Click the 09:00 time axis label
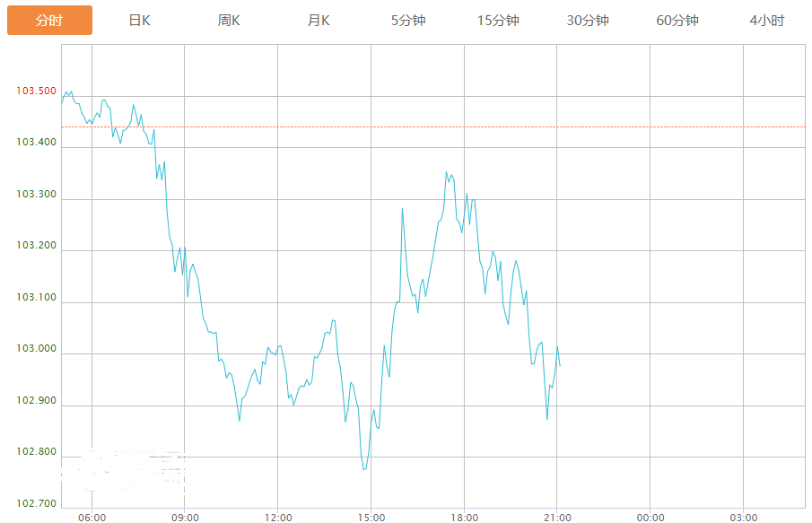The width and height of the screenshot is (812, 523). click(x=185, y=517)
